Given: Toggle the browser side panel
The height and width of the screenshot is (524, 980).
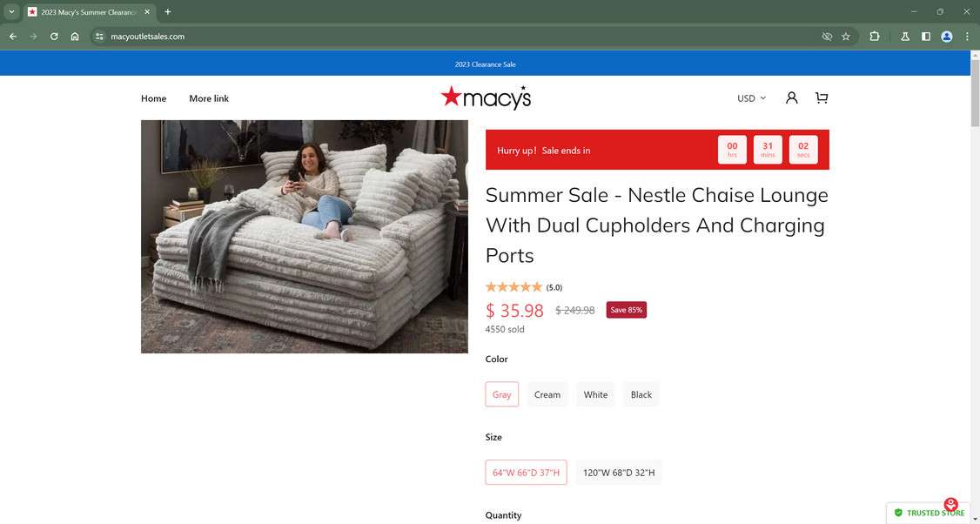Looking at the screenshot, I should point(926,37).
